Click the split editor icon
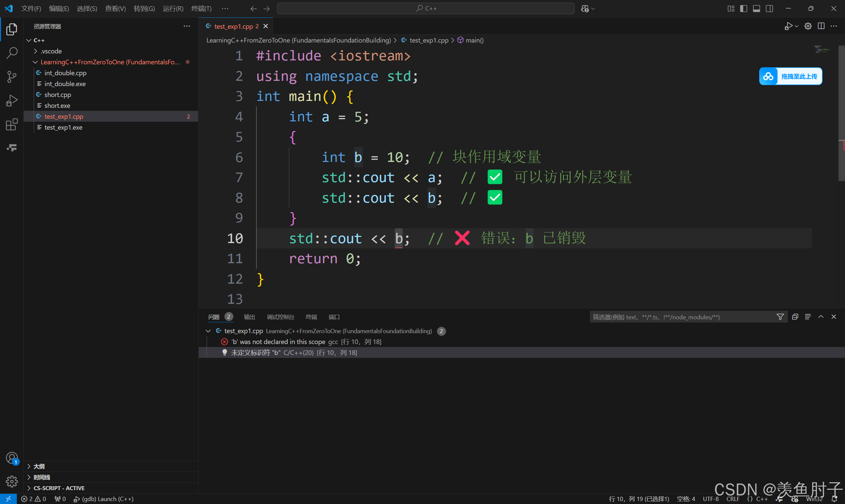Image resolution: width=845 pixels, height=504 pixels. pos(821,26)
